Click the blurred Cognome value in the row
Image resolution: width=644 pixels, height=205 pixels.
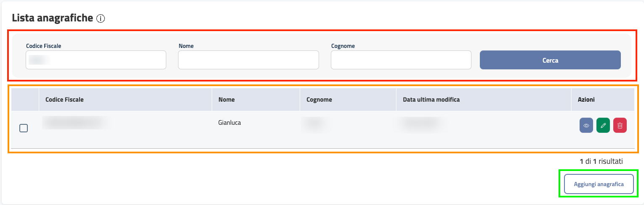[317, 123]
